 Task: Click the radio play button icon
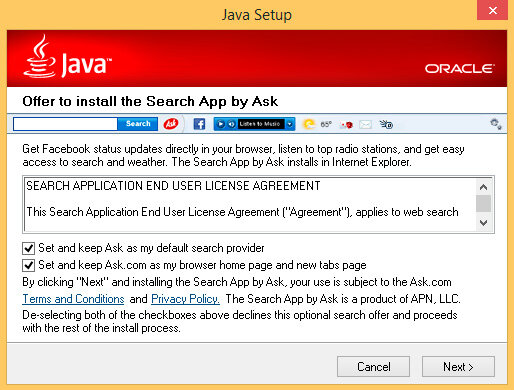220,124
